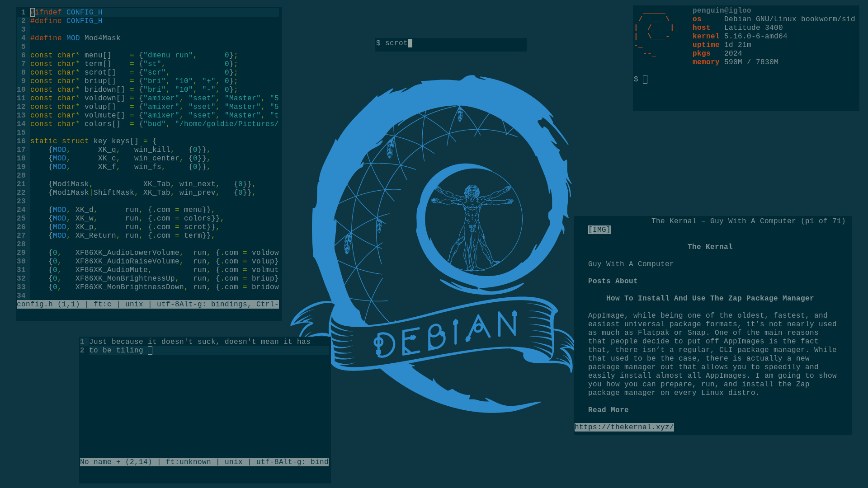Click the scrot[] definition line with "scr"
The width and height of the screenshot is (868, 488).
click(x=134, y=73)
